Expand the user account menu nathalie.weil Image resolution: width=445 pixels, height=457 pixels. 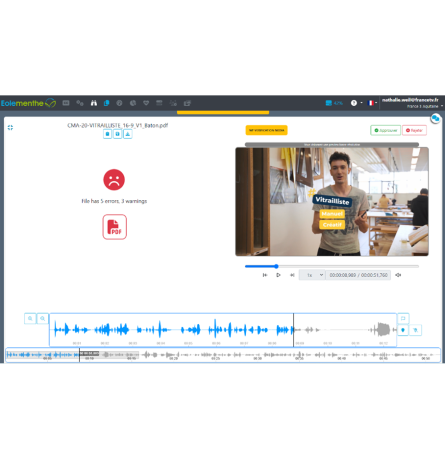pyautogui.click(x=412, y=103)
